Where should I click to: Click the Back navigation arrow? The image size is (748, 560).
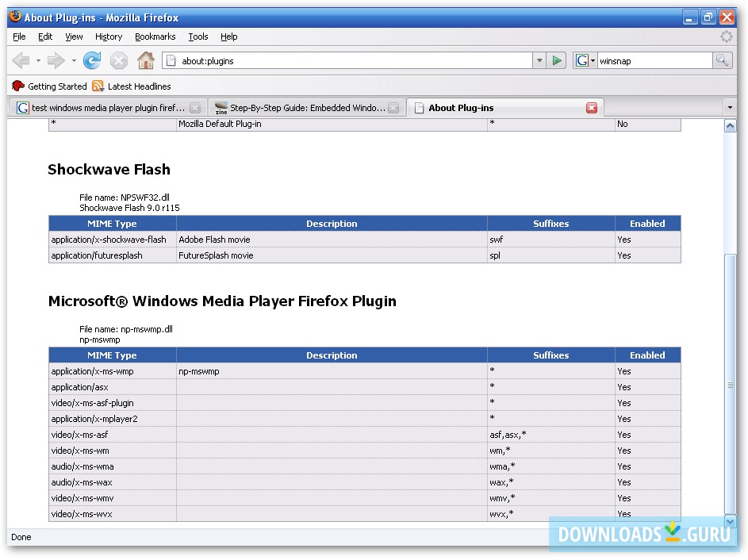(x=22, y=59)
